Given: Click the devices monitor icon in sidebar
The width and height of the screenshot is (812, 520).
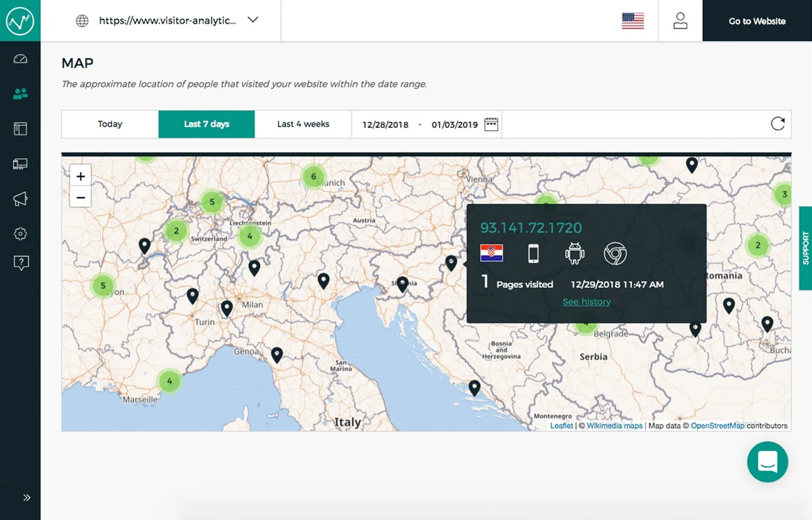Looking at the screenshot, I should pos(20,164).
